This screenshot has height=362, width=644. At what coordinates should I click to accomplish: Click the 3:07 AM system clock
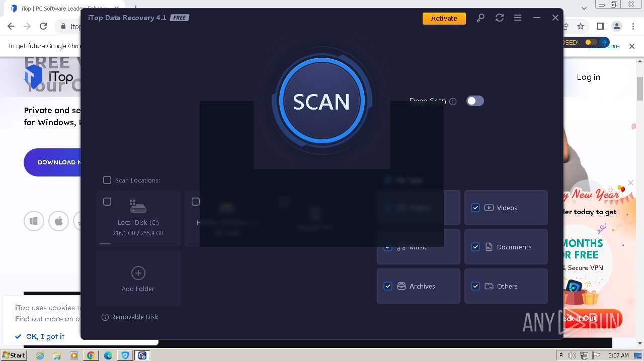(618, 355)
